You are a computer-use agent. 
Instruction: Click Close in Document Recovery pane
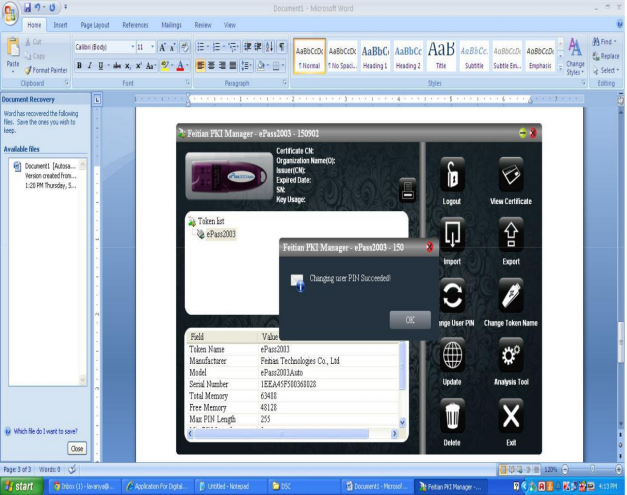(x=77, y=449)
